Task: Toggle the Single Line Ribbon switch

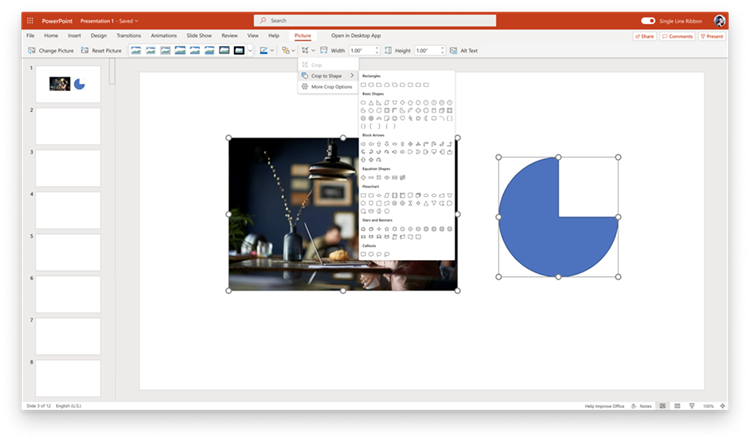Action: coord(648,21)
